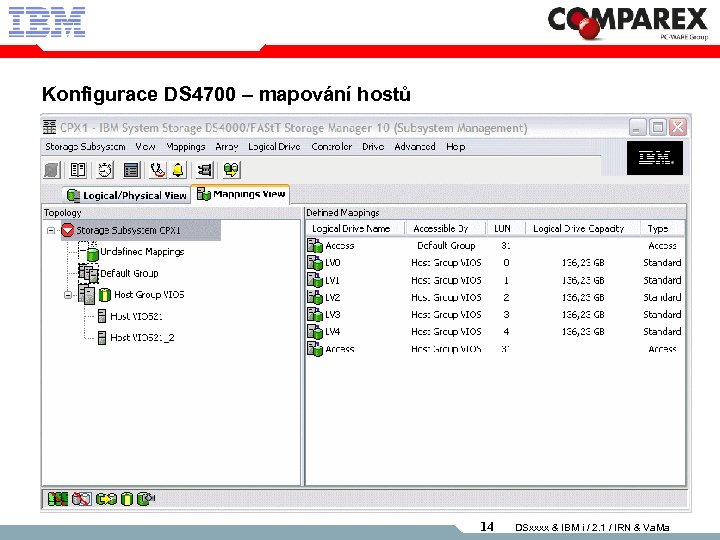Click the crossed-out green premium feature status icon
The image size is (720, 540).
[x=58, y=499]
